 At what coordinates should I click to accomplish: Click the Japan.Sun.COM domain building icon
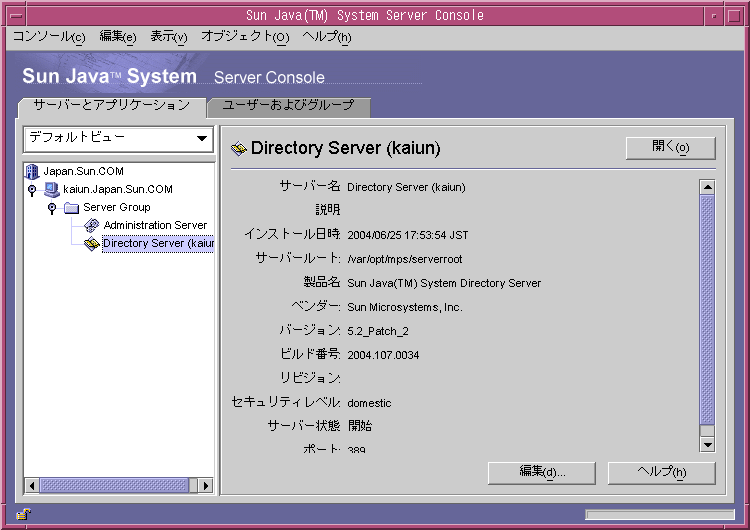(32, 171)
